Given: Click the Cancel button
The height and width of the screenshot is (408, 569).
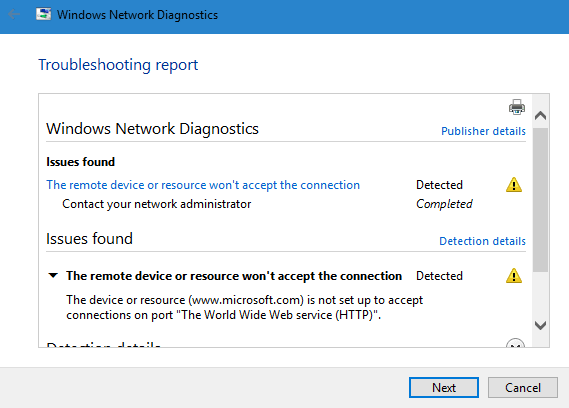Looking at the screenshot, I should click(523, 388).
